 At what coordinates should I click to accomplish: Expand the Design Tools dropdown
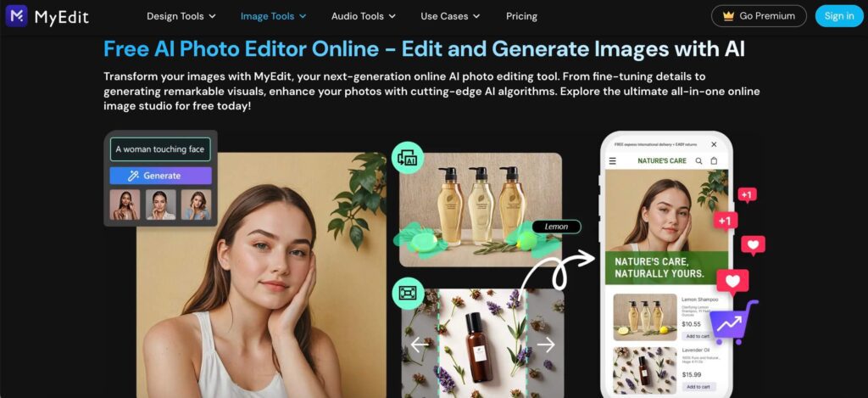181,16
